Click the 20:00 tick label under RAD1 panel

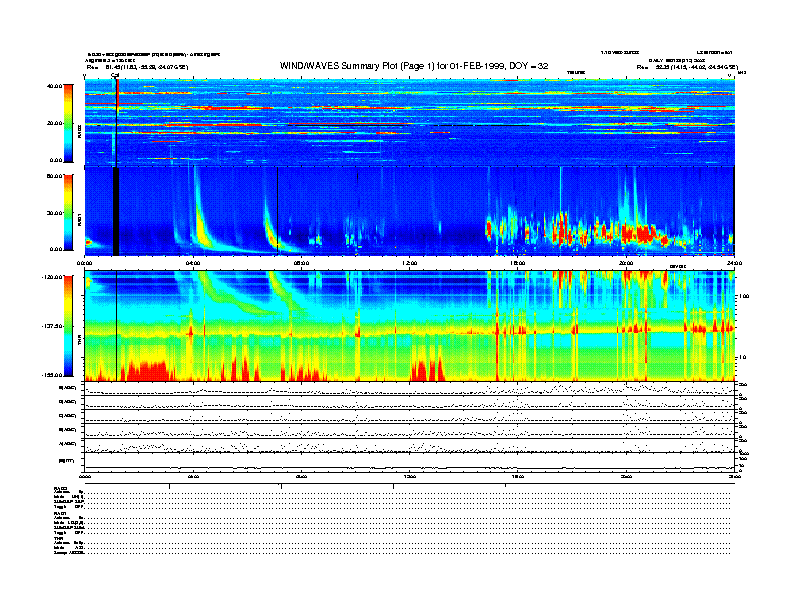tap(626, 263)
